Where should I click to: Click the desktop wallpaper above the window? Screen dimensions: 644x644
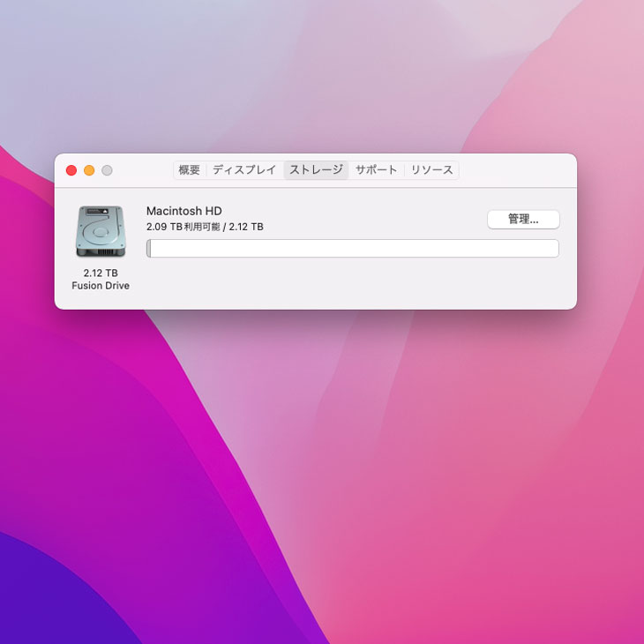(318, 79)
